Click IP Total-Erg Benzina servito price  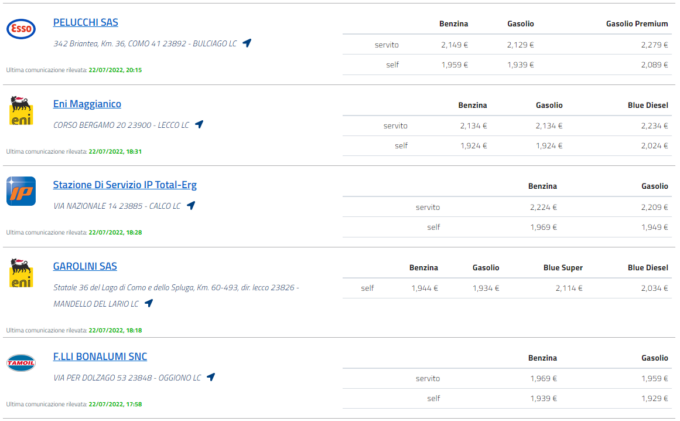coord(543,207)
